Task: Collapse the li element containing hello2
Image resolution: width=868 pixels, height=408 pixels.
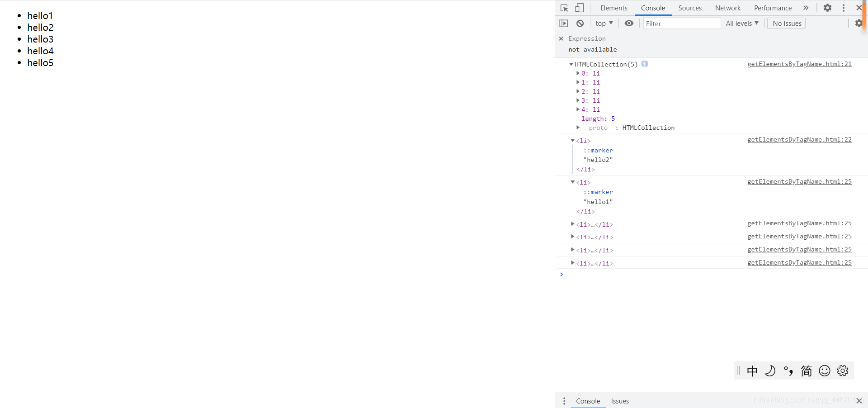Action: [x=573, y=140]
